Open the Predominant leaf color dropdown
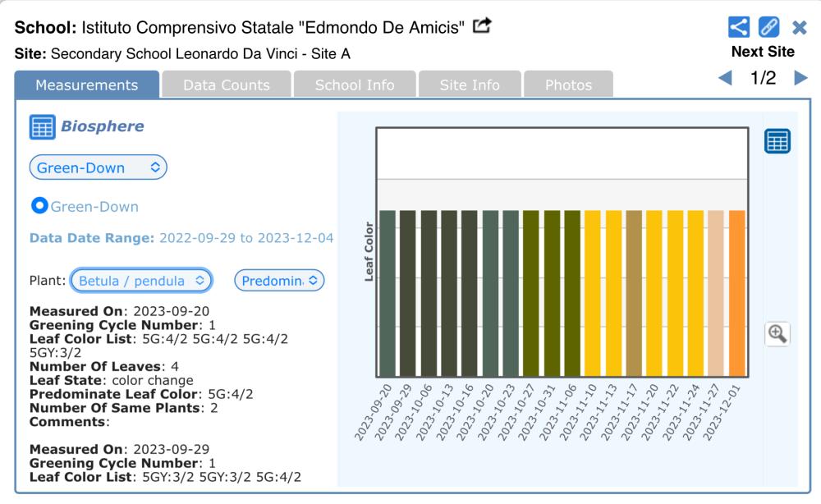 280,280
